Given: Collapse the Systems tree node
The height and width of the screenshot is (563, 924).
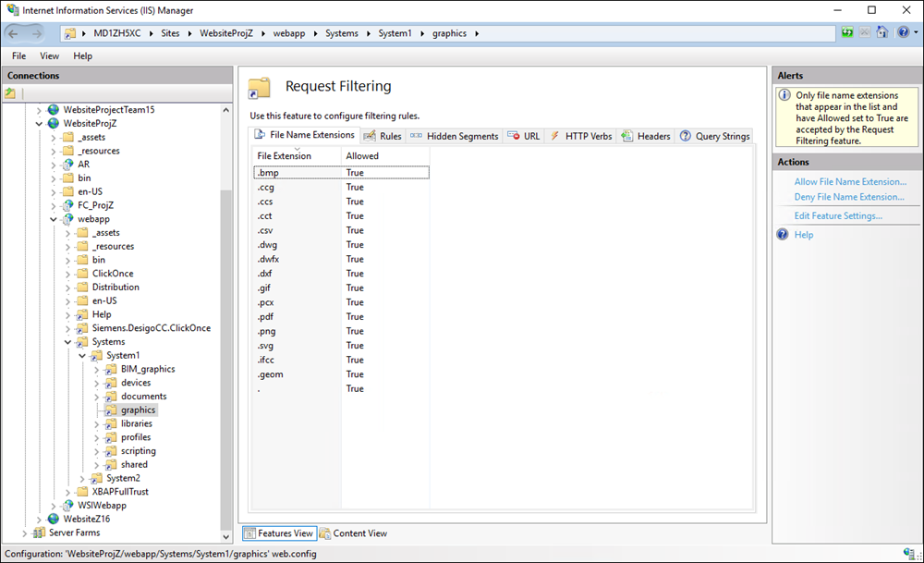Looking at the screenshot, I should tap(67, 342).
